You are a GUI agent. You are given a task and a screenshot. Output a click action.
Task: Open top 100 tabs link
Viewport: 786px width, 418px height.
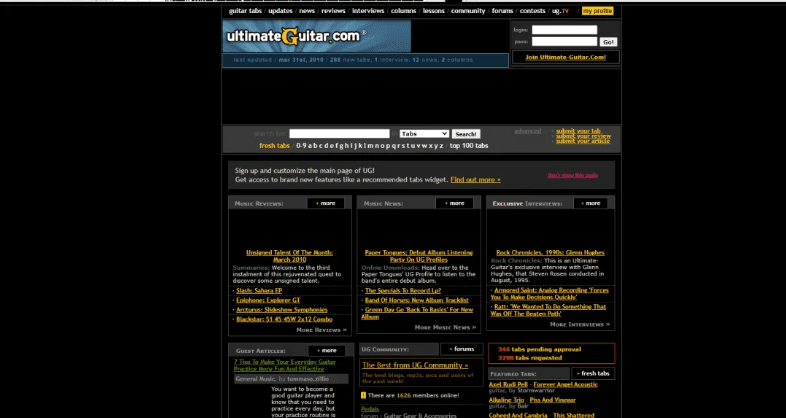pos(469,146)
